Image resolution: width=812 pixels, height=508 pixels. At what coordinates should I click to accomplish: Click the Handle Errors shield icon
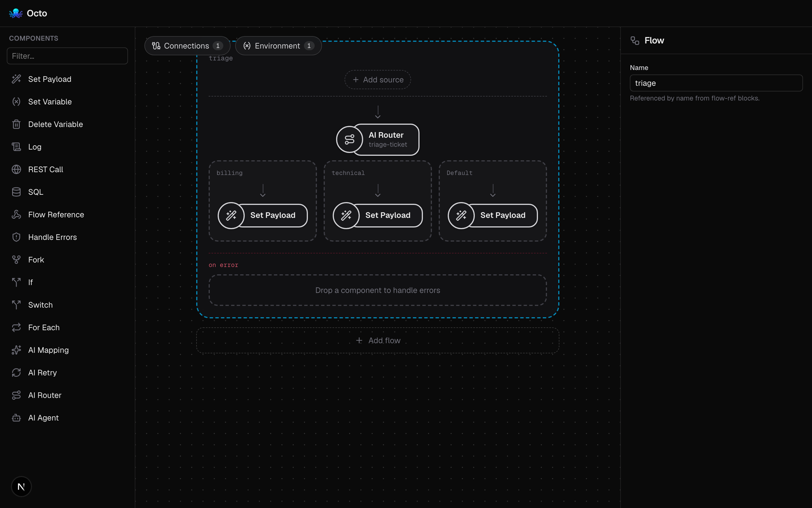(16, 237)
